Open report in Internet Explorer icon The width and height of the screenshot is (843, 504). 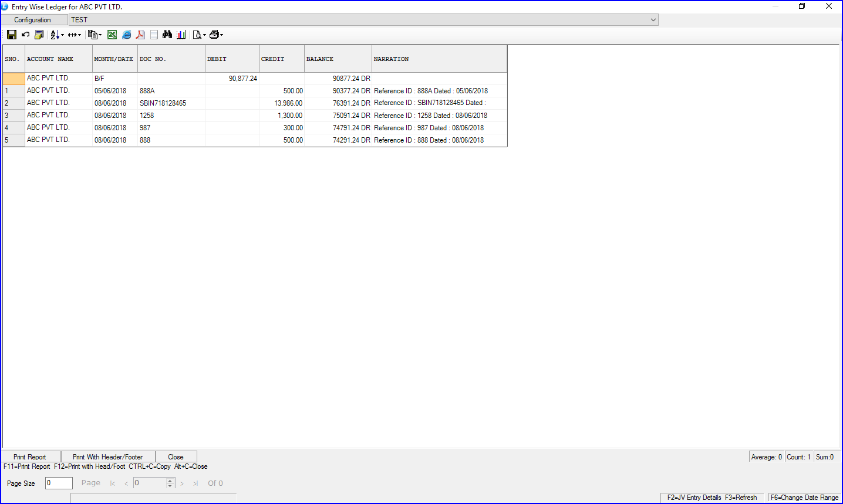tap(126, 35)
